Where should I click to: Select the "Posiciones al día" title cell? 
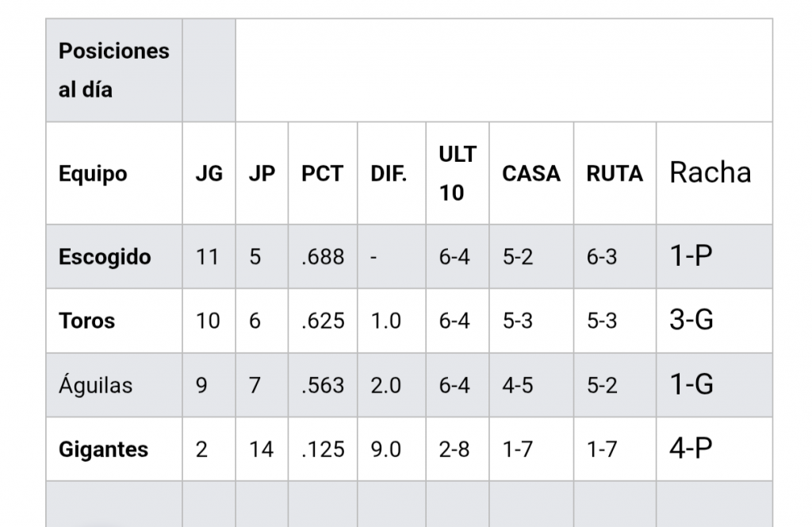(x=113, y=71)
